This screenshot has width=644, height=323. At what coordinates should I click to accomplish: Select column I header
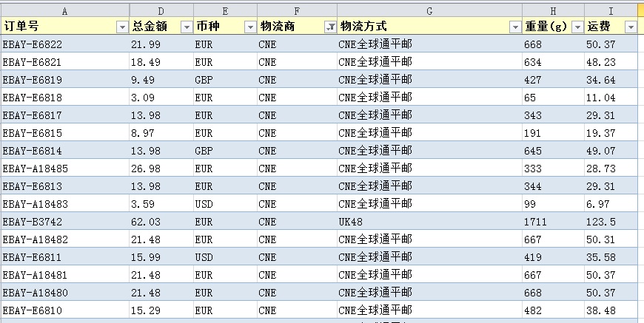(611, 10)
